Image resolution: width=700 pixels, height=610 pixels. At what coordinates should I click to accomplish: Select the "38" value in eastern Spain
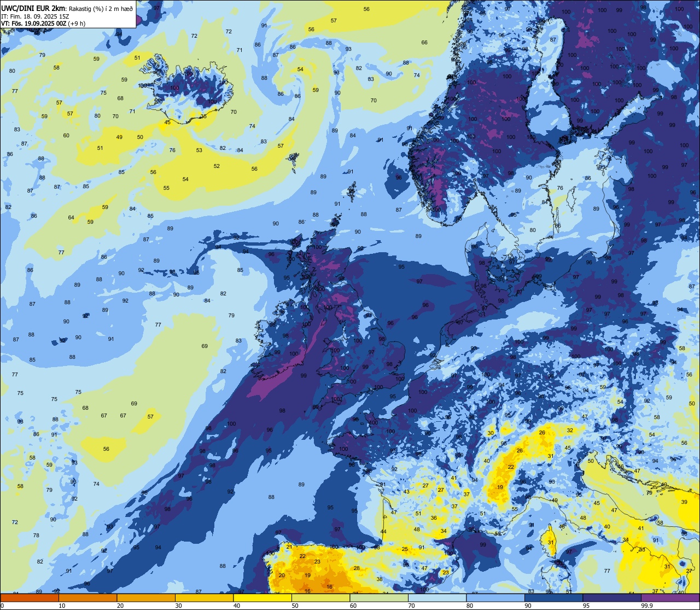380,579
